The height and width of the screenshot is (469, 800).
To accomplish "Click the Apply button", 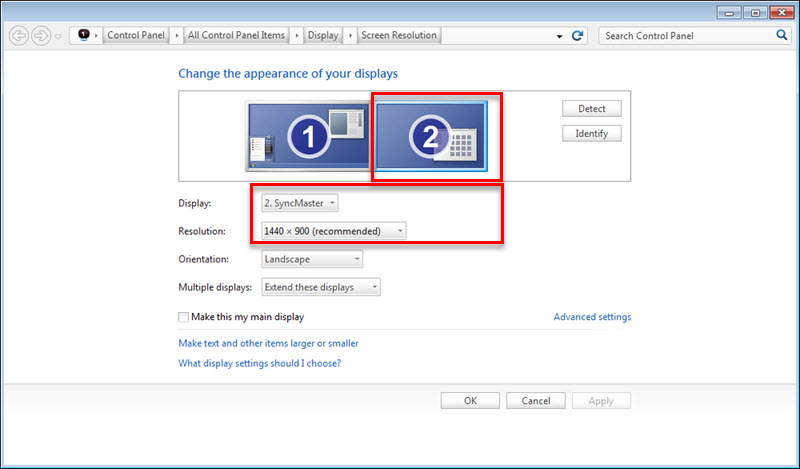I will (601, 401).
